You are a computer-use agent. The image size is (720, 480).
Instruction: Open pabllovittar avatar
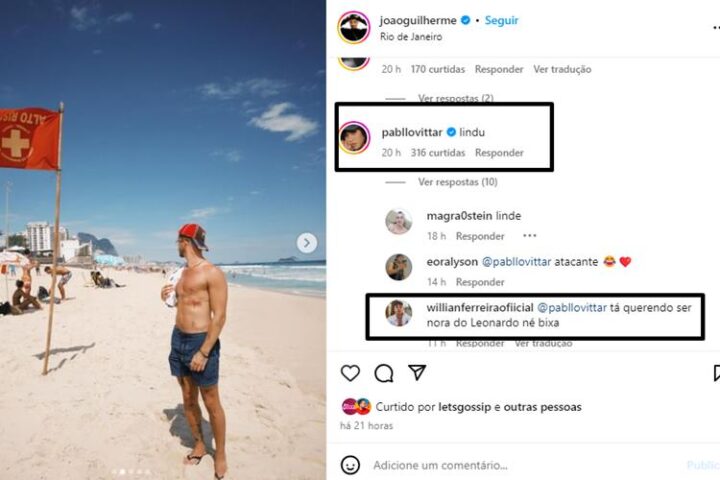[x=354, y=138]
